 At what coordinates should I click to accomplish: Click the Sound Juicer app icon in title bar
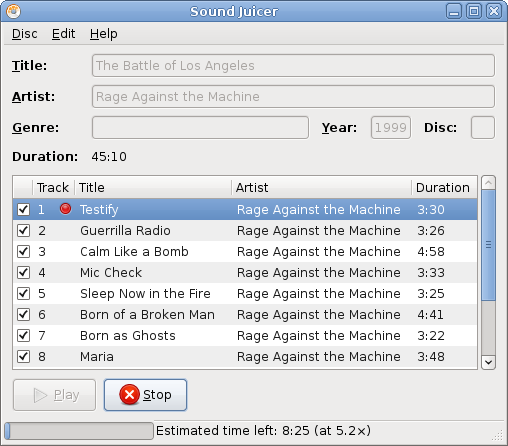pos(13,11)
